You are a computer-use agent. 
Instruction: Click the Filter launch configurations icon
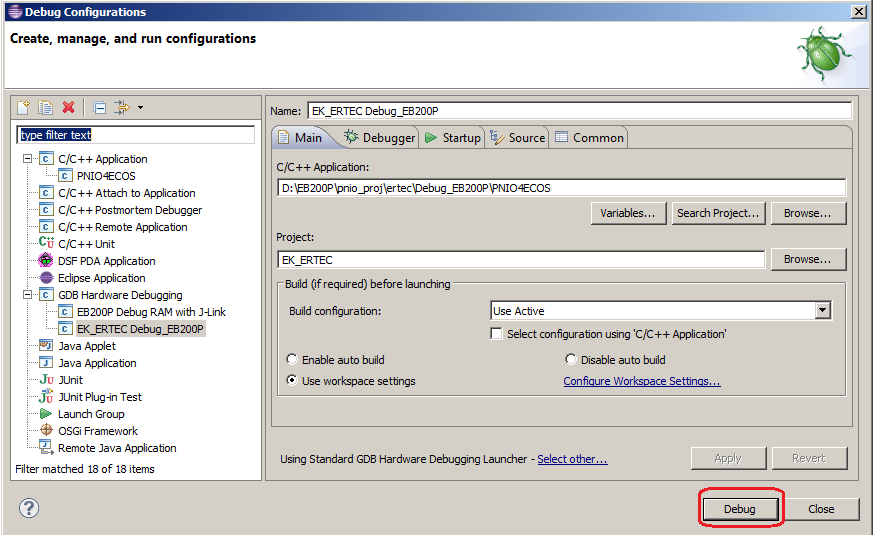(x=121, y=107)
